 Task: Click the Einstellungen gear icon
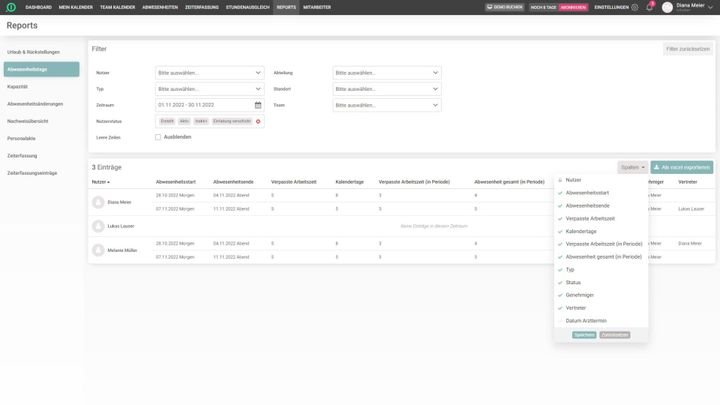click(634, 7)
